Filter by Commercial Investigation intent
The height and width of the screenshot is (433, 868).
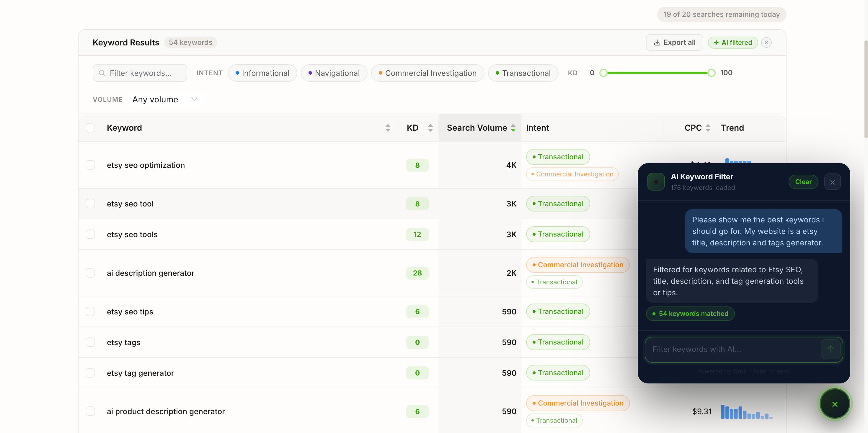(x=427, y=73)
